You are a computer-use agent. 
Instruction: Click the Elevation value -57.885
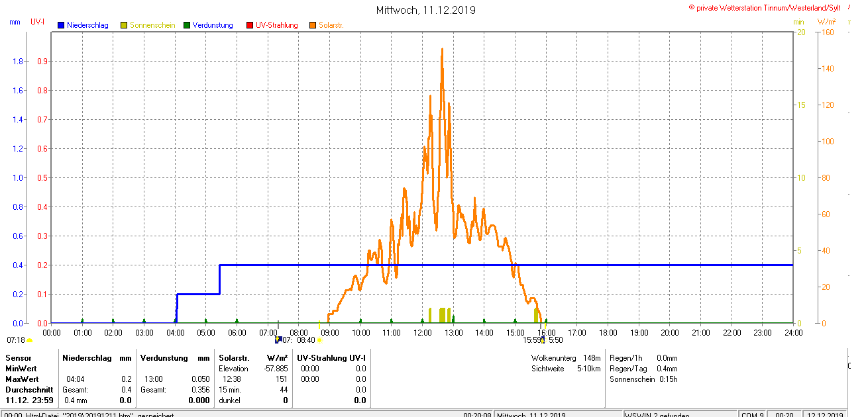pos(274,368)
